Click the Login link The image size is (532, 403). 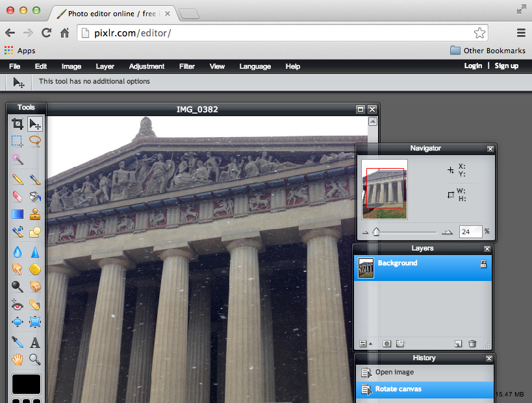(473, 66)
